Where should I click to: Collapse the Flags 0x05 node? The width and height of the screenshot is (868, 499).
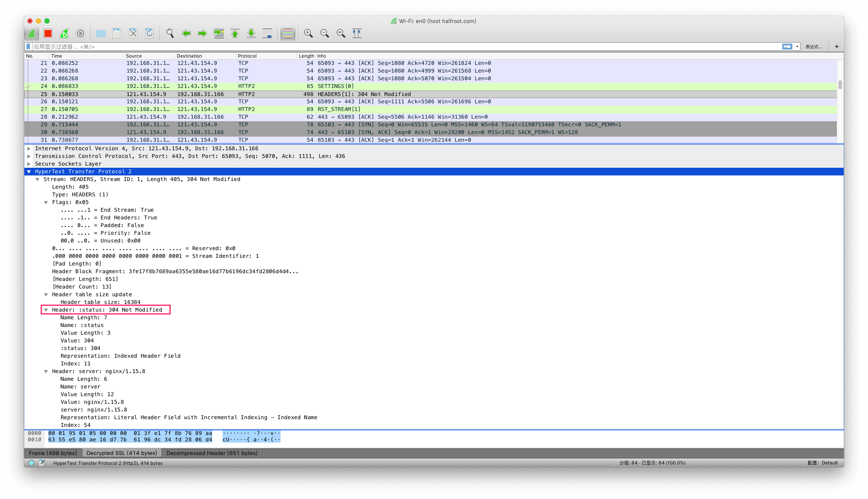(x=46, y=202)
